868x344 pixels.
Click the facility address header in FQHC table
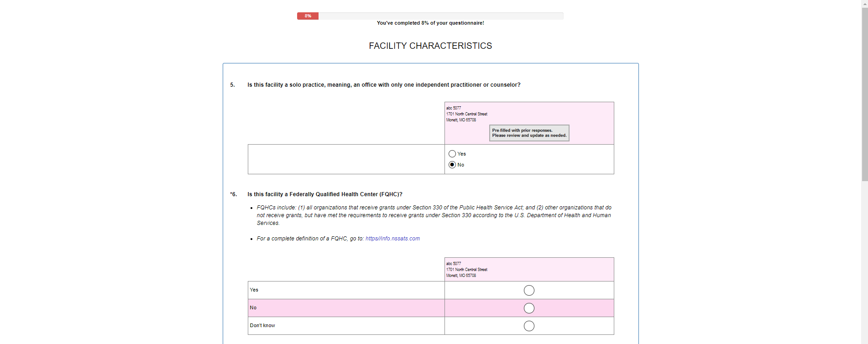[466, 270]
